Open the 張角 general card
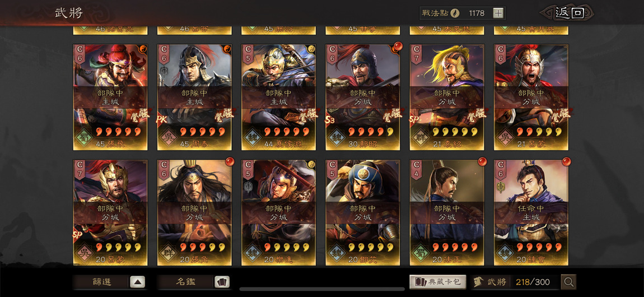Image resolution: width=644 pixels, height=297 pixels. (194, 212)
